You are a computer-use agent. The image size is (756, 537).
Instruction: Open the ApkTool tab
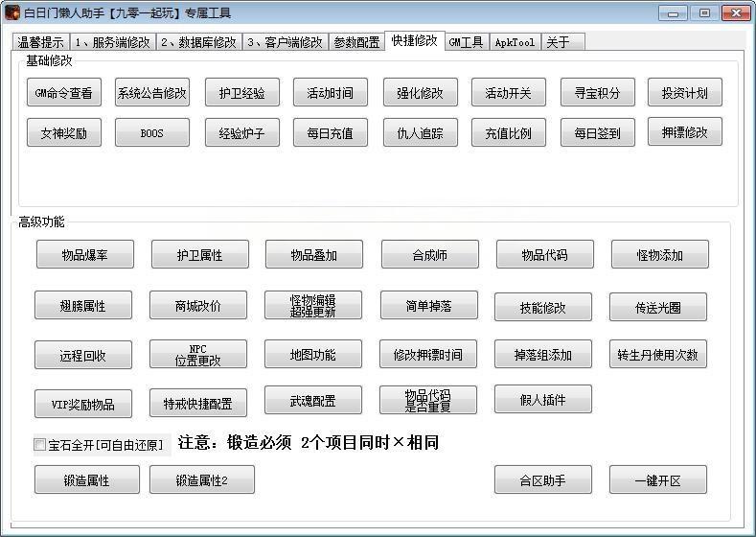click(515, 43)
